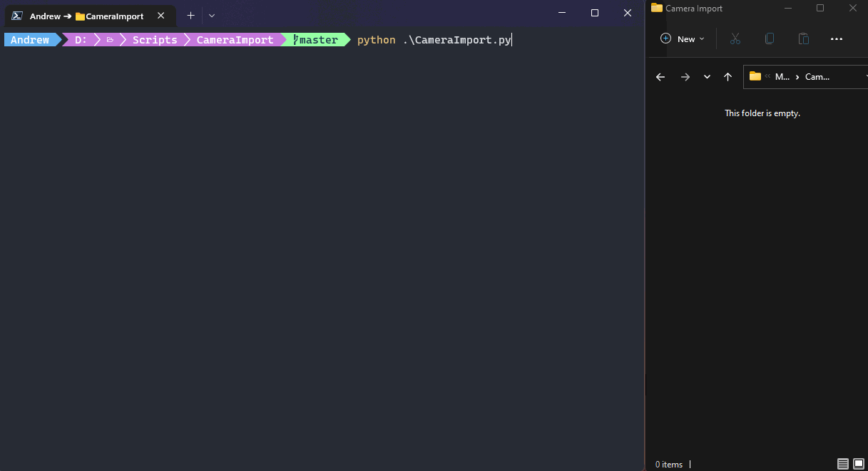Expand the breadcrumb chevron after M...
This screenshot has width=868, height=471.
click(x=797, y=77)
